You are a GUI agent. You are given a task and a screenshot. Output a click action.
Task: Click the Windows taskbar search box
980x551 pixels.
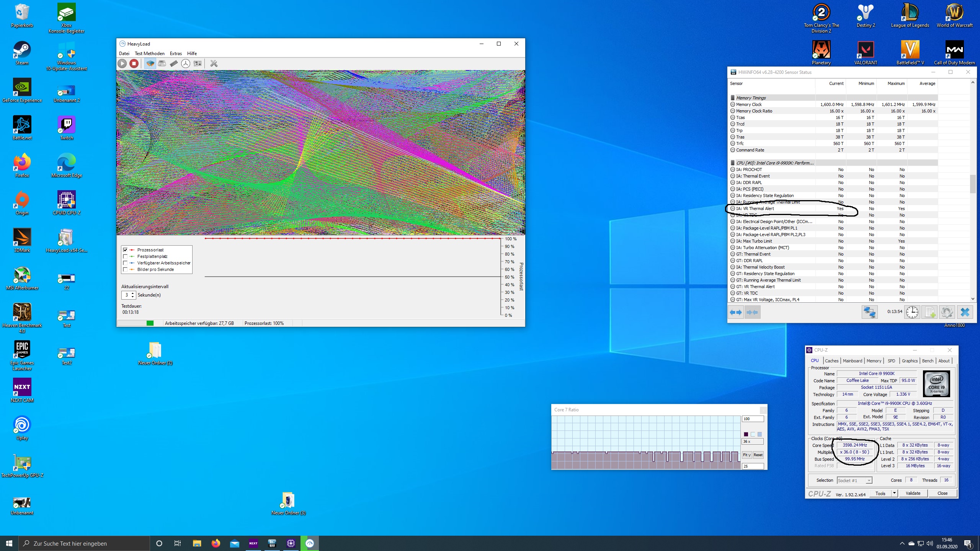pyautogui.click(x=84, y=543)
